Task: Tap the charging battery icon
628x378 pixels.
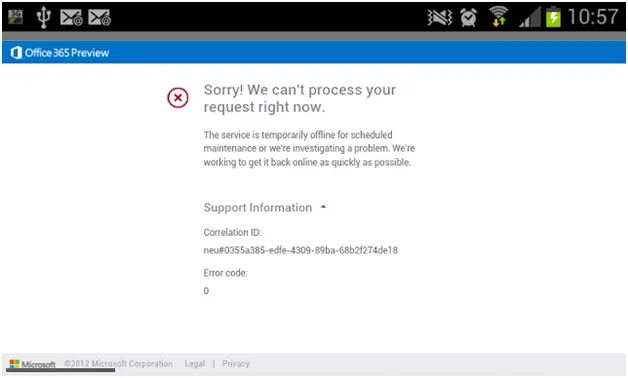Action: [x=553, y=17]
